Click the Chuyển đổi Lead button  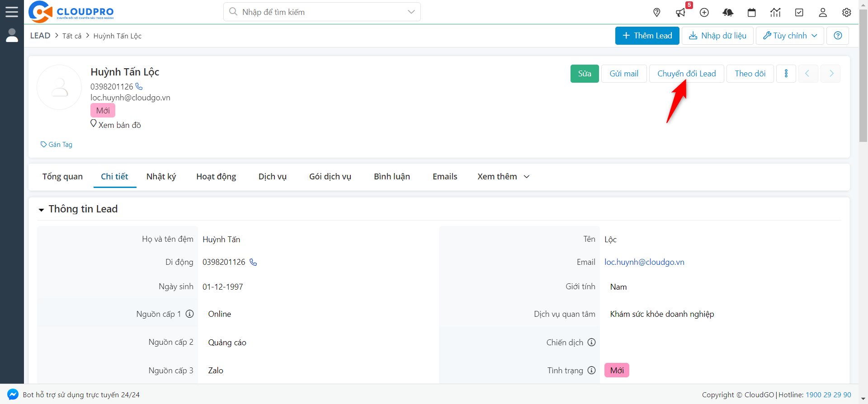(687, 74)
